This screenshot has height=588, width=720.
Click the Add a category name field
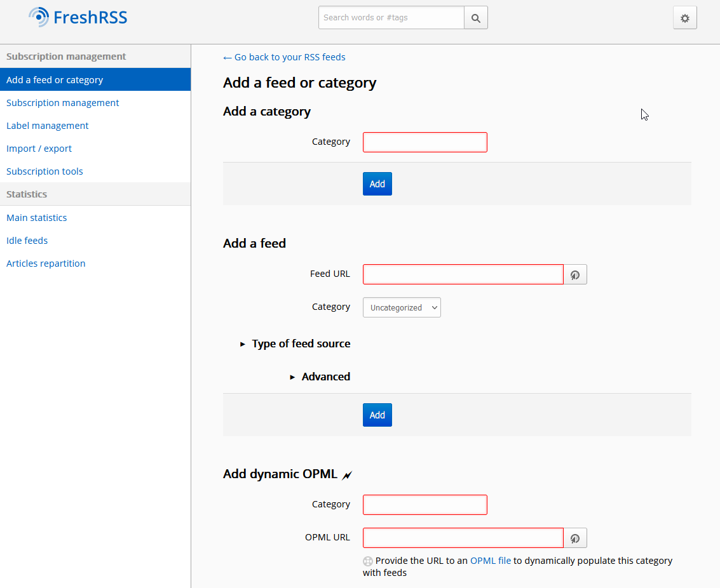pos(425,142)
